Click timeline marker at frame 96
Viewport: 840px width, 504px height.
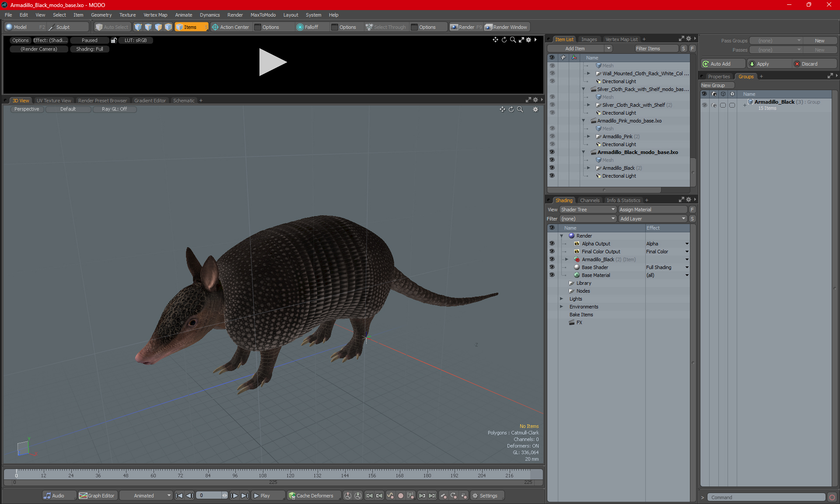235,475
